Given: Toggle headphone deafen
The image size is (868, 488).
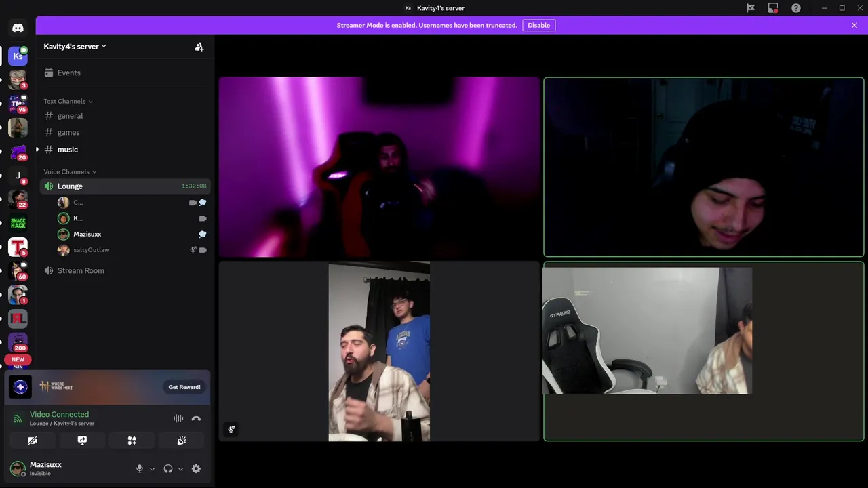Looking at the screenshot, I should [x=168, y=468].
